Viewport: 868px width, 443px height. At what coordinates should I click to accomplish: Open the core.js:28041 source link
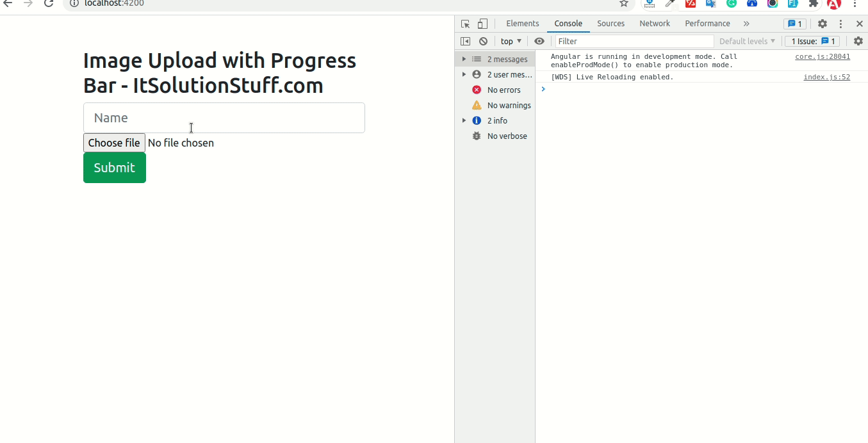click(821, 56)
